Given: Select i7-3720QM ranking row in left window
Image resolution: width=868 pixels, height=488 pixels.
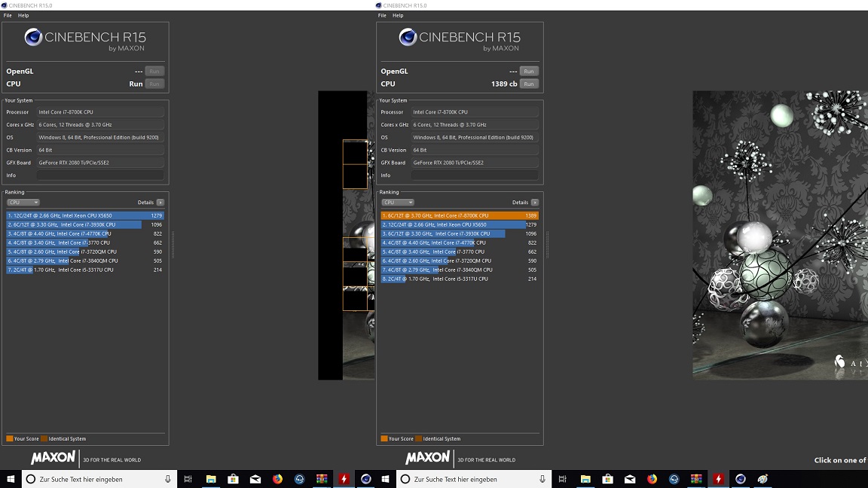Looking at the screenshot, I should (x=85, y=252).
